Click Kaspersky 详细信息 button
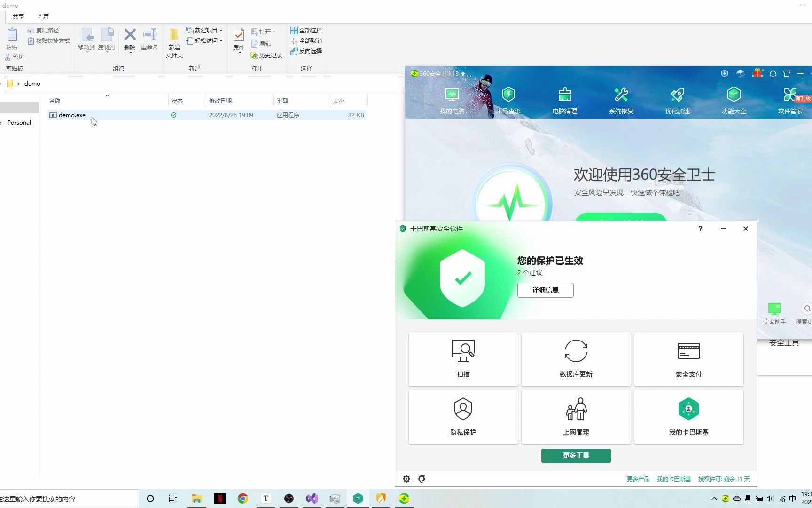Image resolution: width=812 pixels, height=508 pixels. (x=546, y=290)
